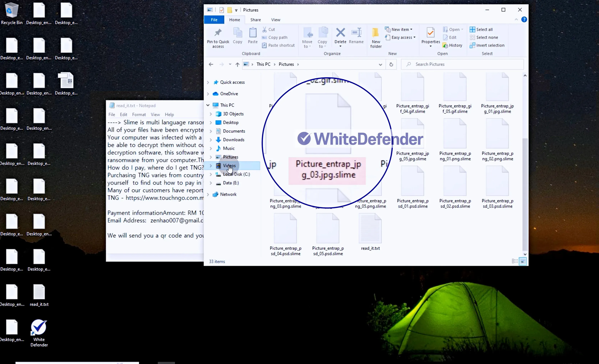Expand the OneDrive tree node
This screenshot has height=364, width=599.
pos(208,94)
